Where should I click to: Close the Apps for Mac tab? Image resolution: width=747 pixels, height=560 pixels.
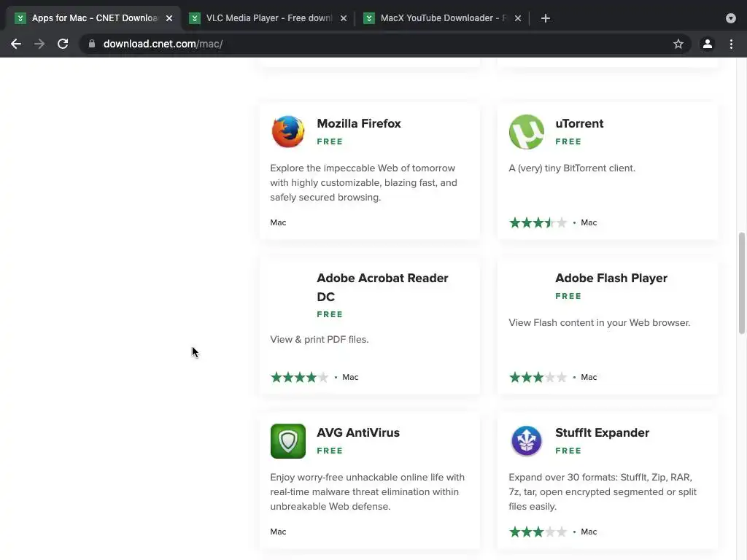pyautogui.click(x=169, y=18)
